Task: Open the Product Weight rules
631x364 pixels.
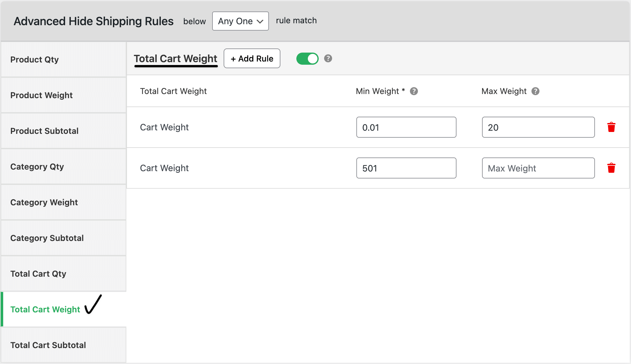Action: [41, 95]
